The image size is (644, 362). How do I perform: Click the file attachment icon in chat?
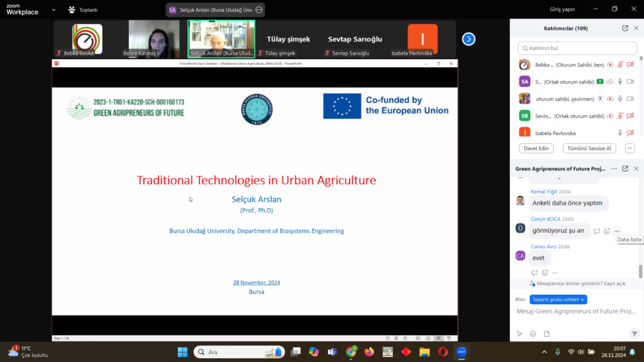(x=547, y=334)
